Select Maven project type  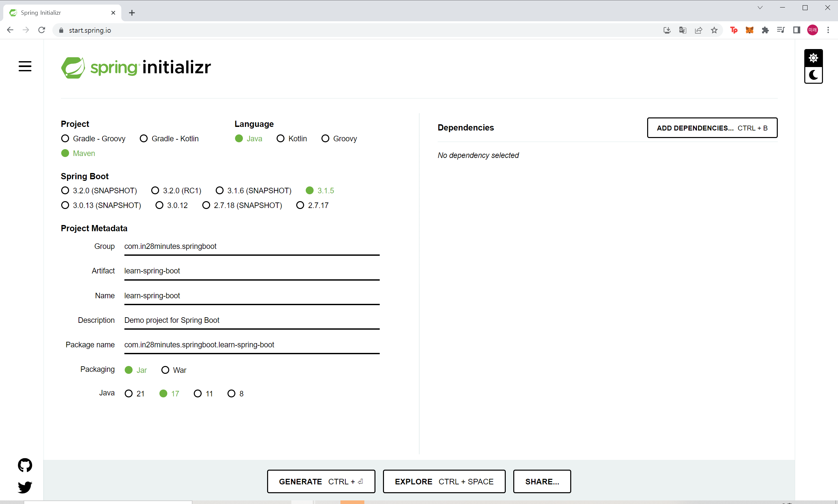coord(78,153)
